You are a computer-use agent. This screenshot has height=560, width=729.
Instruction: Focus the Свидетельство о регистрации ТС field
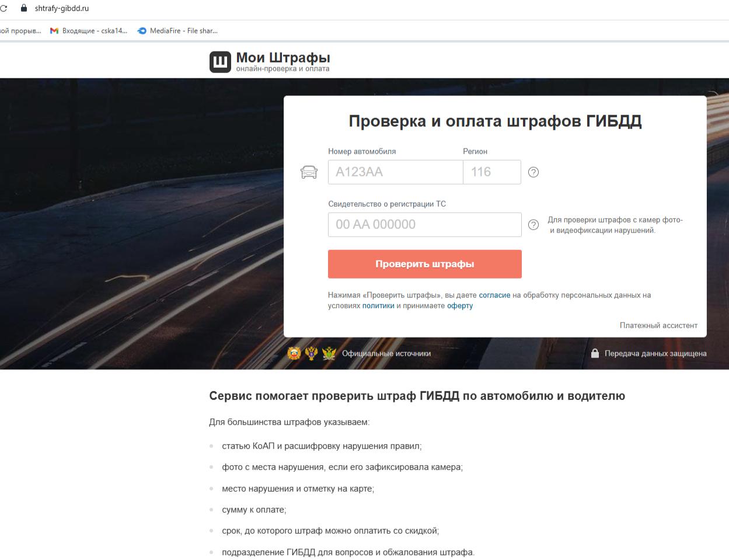click(x=424, y=225)
